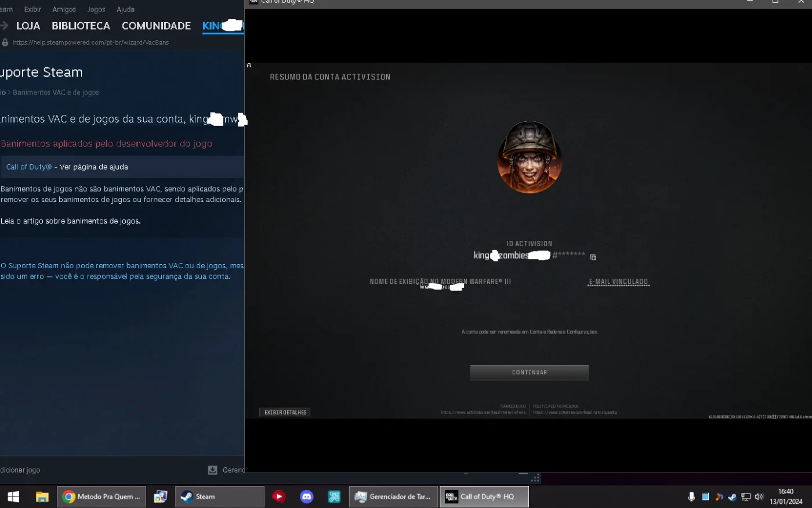The height and width of the screenshot is (508, 812).
Task: Click the orange music note tray icon
Action: tap(719, 496)
